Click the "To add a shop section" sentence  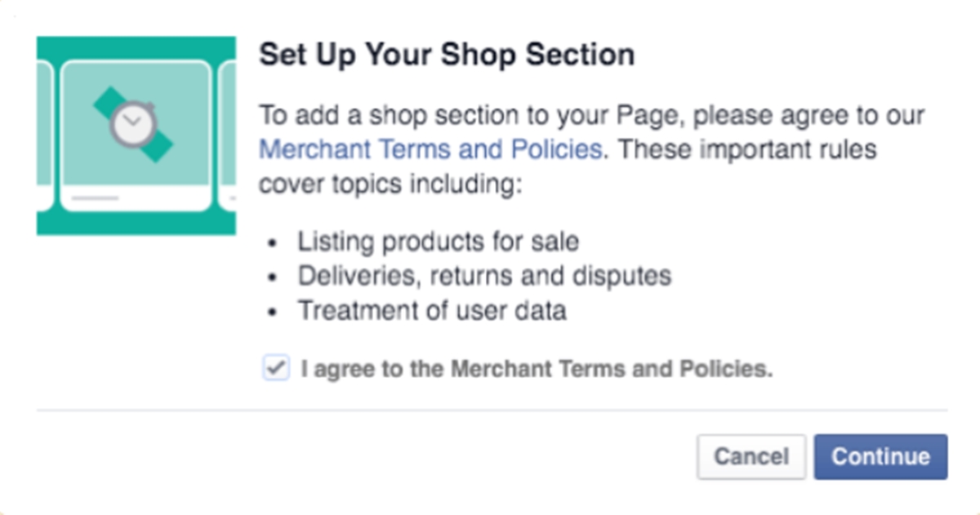click(591, 115)
